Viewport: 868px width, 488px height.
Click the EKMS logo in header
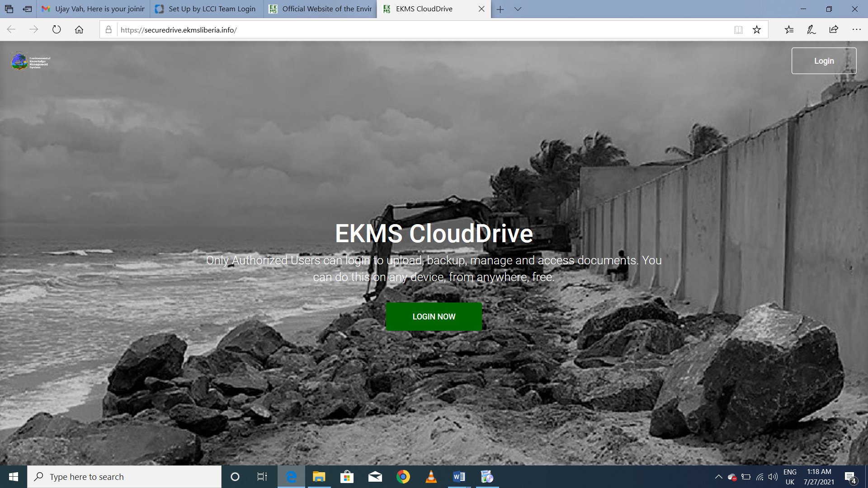(30, 61)
